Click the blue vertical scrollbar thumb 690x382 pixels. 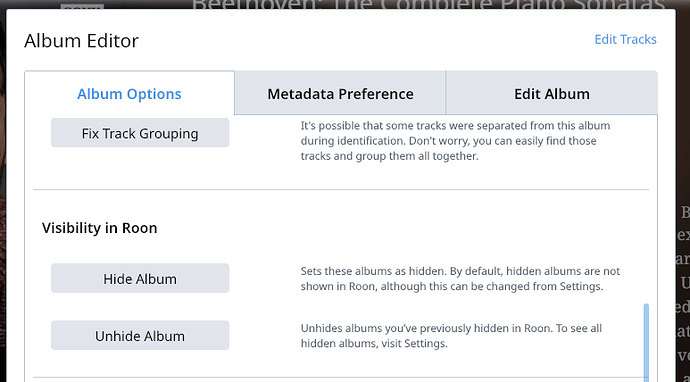pos(646,342)
